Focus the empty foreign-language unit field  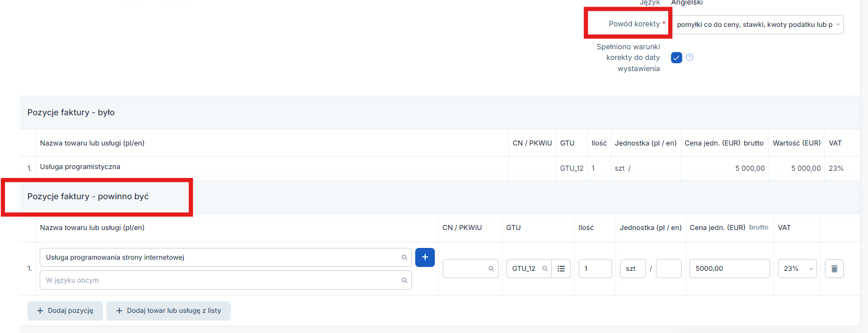click(669, 269)
